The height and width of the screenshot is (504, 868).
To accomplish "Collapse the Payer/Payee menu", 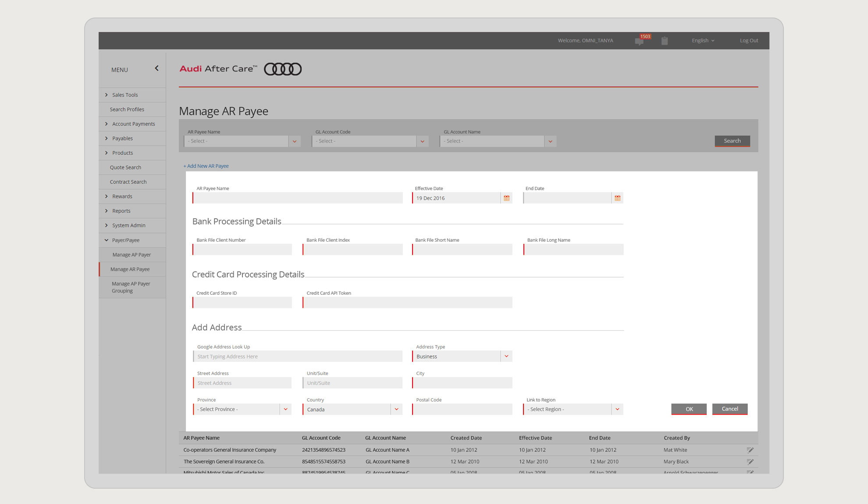I will [132, 240].
